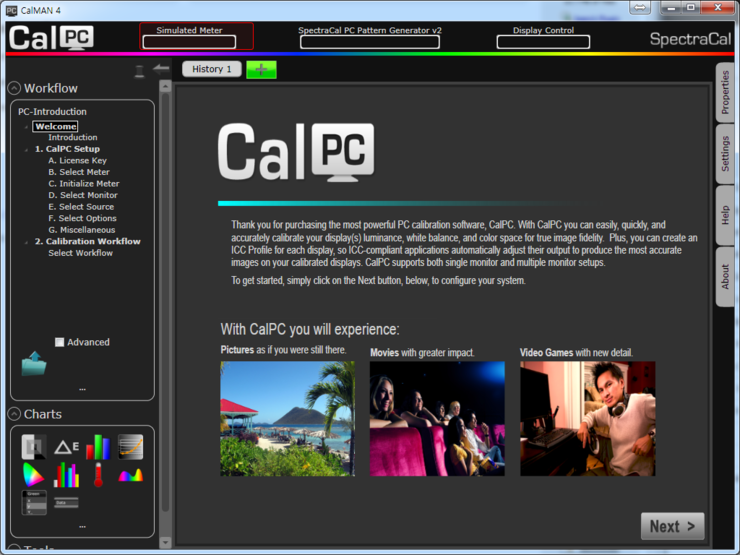The width and height of the screenshot is (740, 555).
Task: Collapse the Workflow section
Action: pos(14,88)
